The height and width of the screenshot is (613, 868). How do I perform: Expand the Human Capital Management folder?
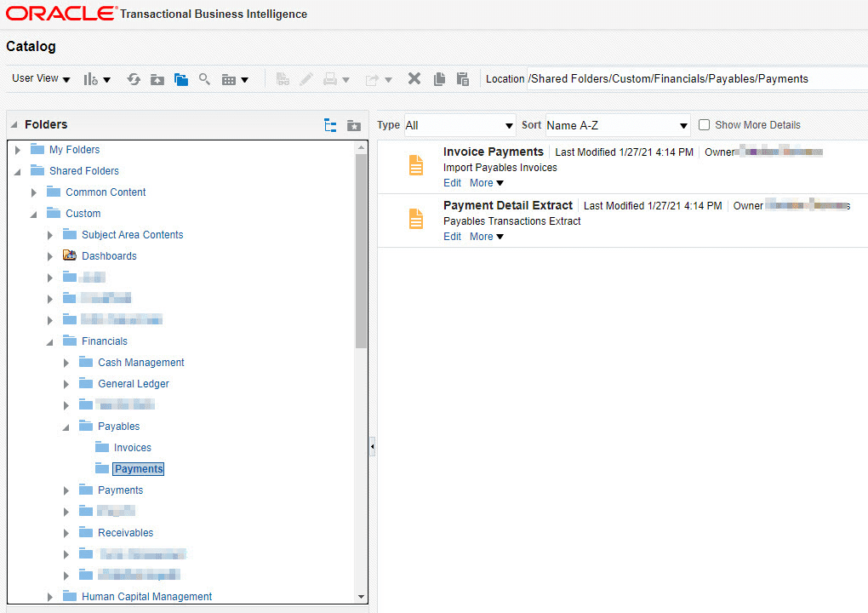(50, 597)
